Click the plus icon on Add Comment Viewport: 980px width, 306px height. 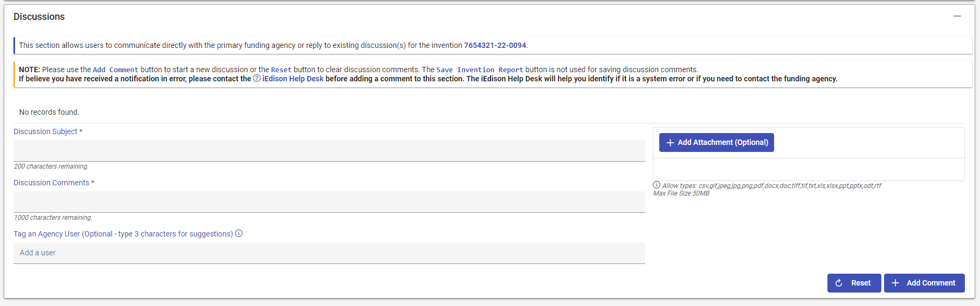895,283
